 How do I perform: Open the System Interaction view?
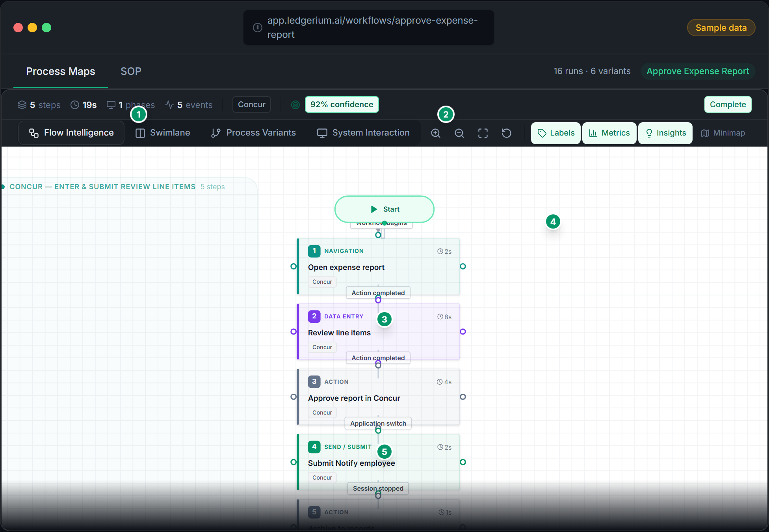(x=363, y=133)
